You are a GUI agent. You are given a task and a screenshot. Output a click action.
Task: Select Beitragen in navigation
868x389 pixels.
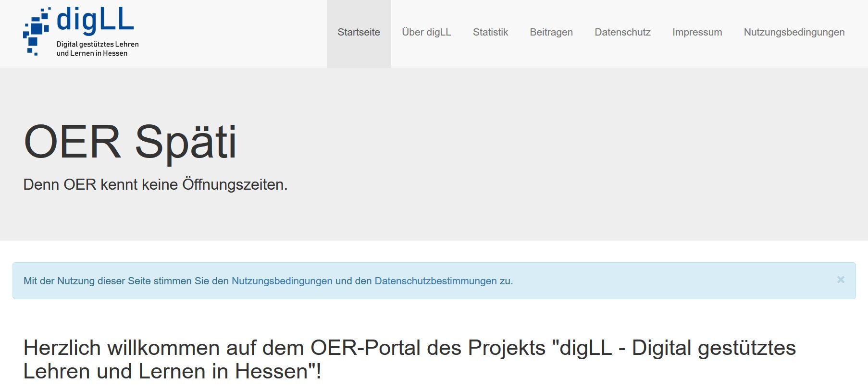click(x=551, y=32)
